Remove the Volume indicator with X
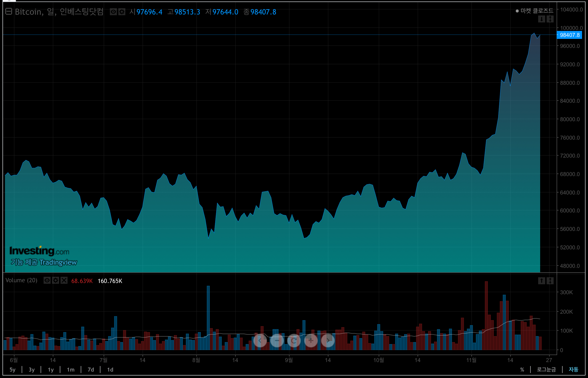 64,280
